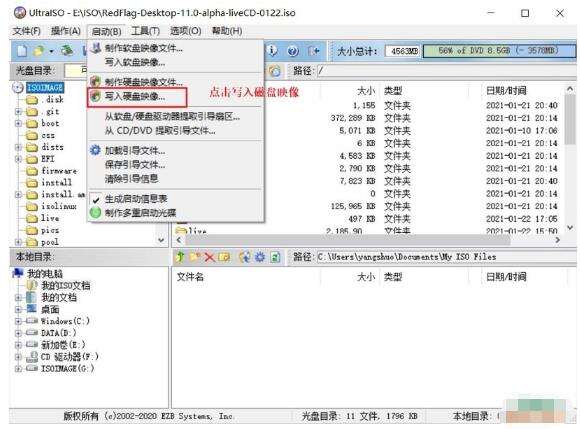Select the firmware folder in the tree

59,171
